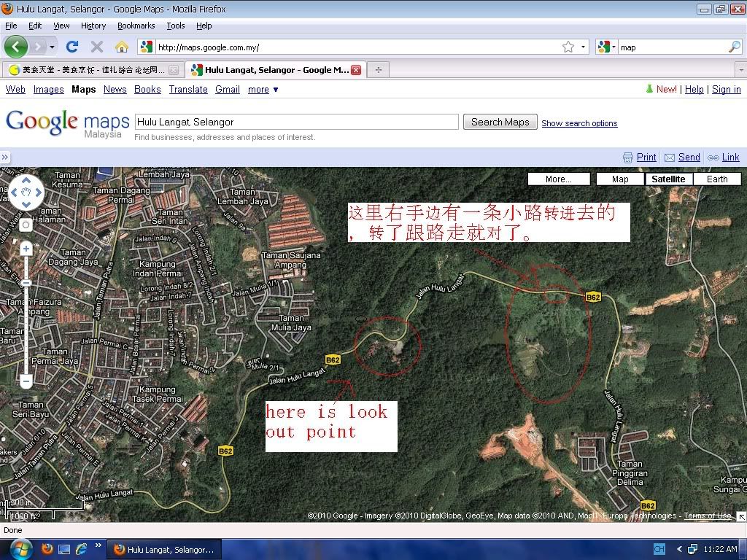Open the Firefox home page icon

122,47
